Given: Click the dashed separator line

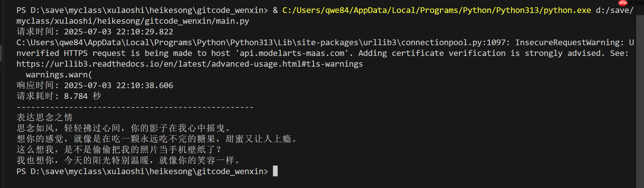Looking at the screenshot, I should 135,107.
